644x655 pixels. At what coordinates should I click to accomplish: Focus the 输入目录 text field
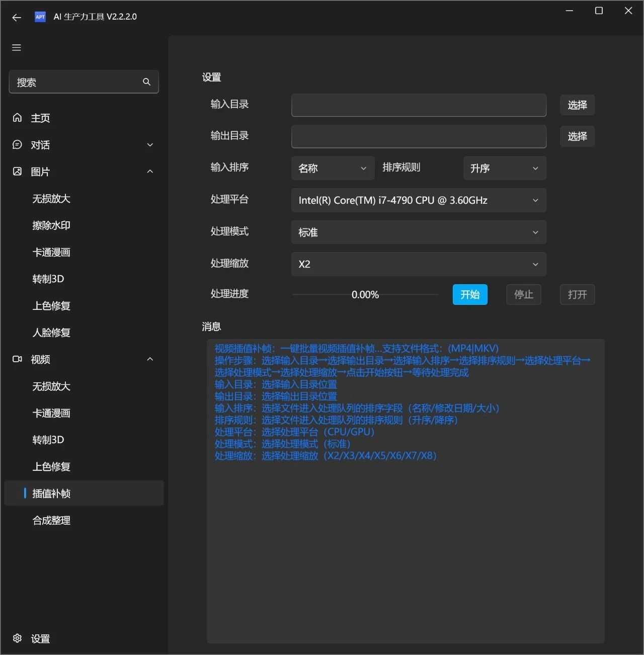pos(419,105)
